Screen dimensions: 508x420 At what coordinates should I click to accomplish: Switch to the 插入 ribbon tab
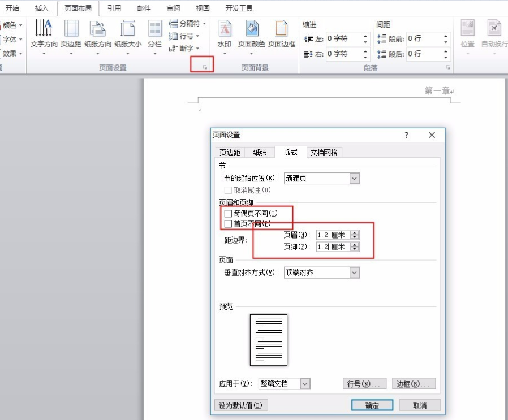(41, 8)
